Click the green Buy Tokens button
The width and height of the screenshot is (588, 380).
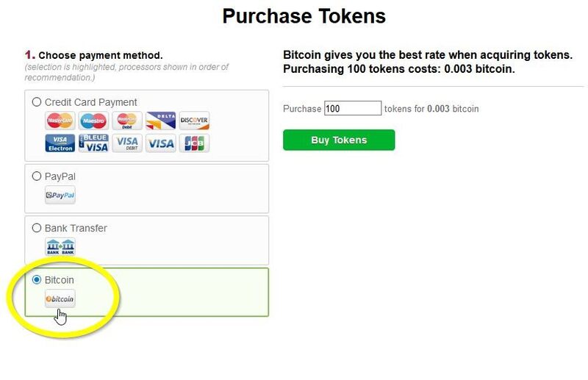pyautogui.click(x=339, y=140)
